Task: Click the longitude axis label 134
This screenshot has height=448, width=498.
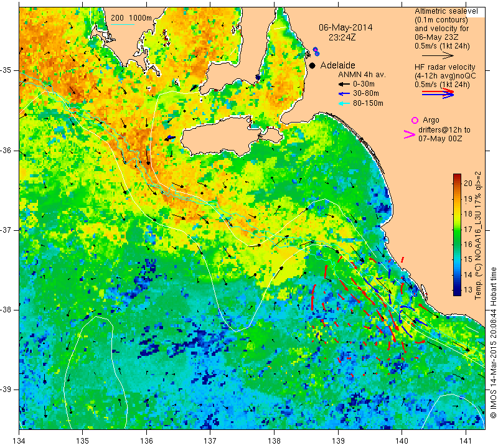Action: click(19, 441)
